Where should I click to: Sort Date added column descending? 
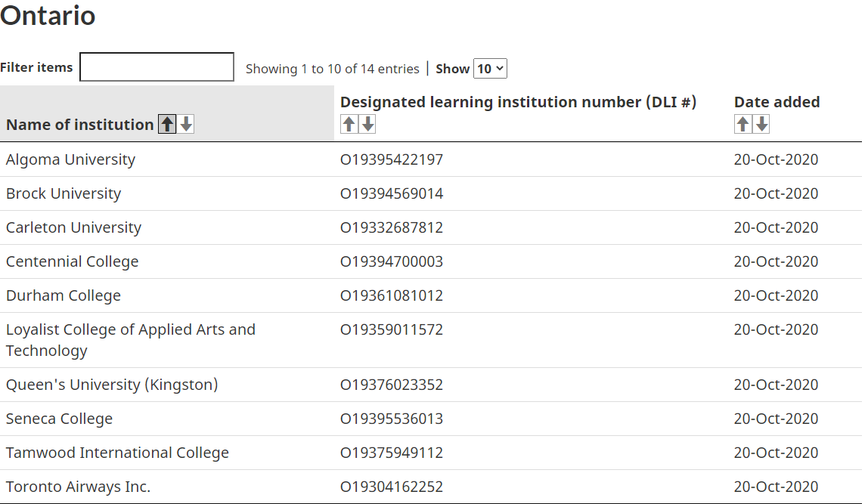761,124
